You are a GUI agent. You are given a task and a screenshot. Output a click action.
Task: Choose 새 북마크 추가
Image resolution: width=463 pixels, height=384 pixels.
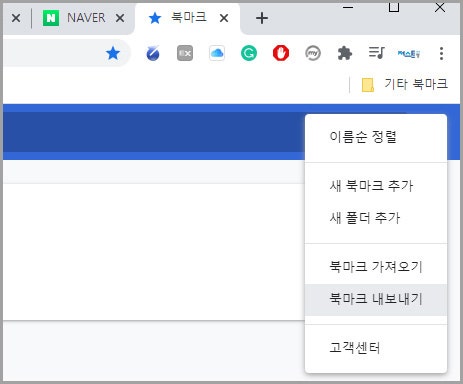376,186
